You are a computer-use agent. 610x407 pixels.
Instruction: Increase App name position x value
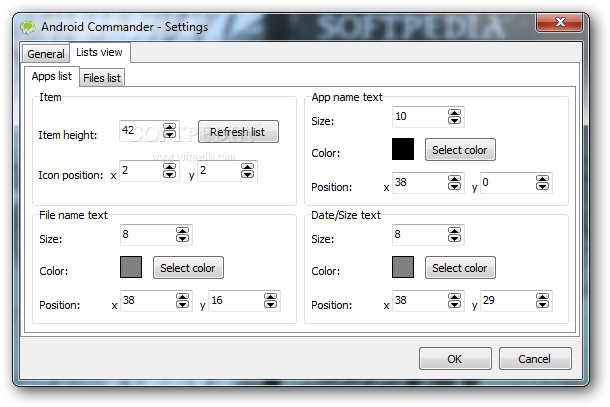(454, 179)
